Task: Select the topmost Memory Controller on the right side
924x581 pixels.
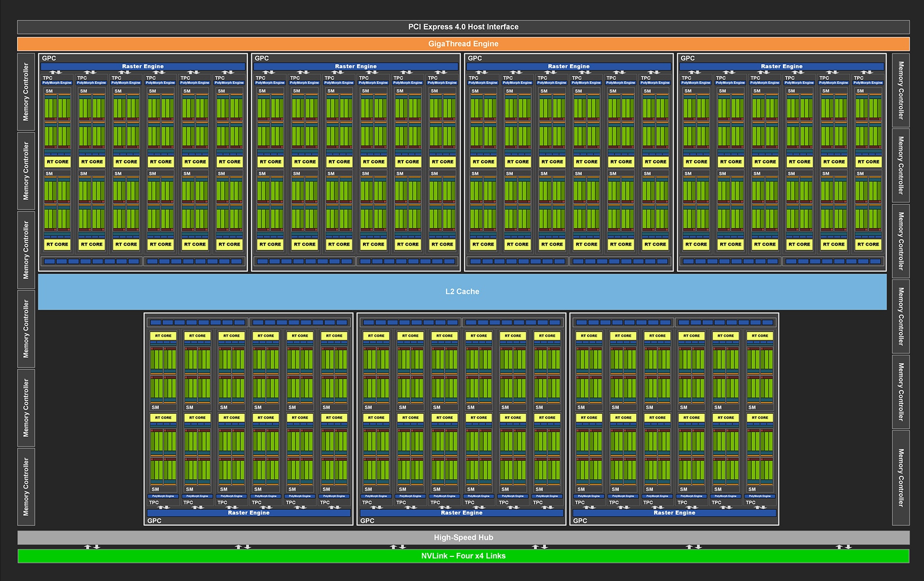Action: [x=901, y=90]
